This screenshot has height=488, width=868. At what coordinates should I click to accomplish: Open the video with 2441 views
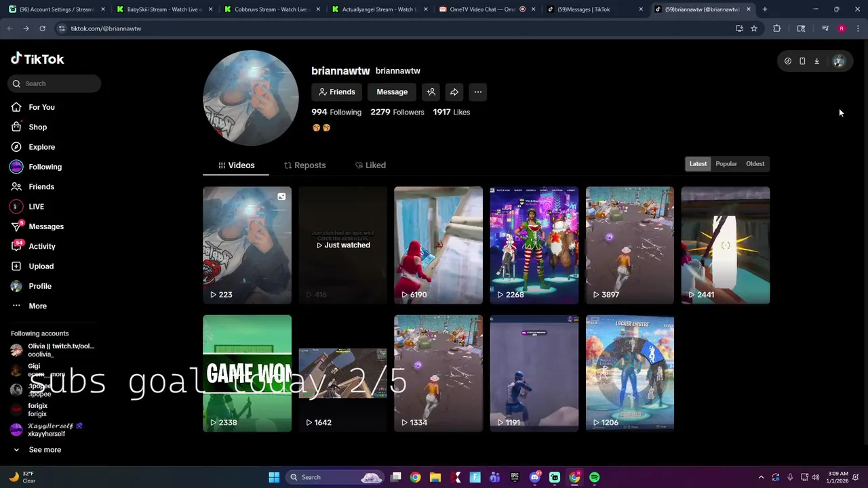(x=725, y=245)
